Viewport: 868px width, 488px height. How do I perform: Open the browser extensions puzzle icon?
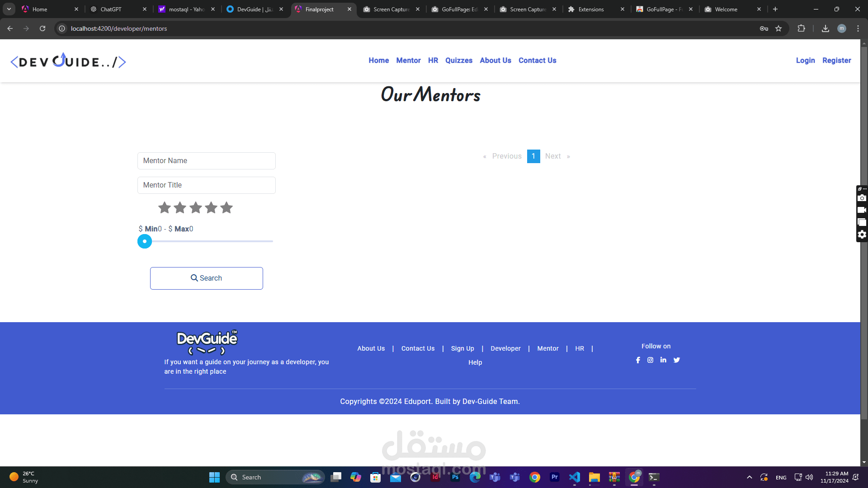[801, 28]
